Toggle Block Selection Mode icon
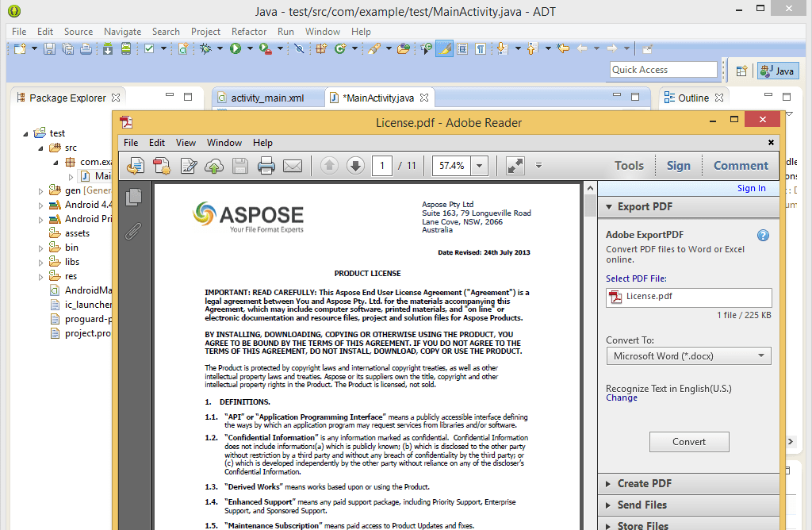Image resolution: width=812 pixels, height=530 pixels. coord(462,48)
